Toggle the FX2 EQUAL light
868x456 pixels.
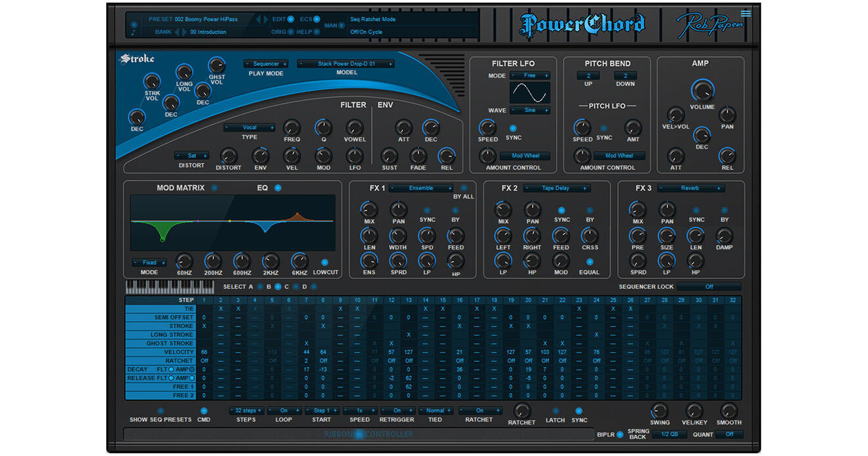(590, 262)
